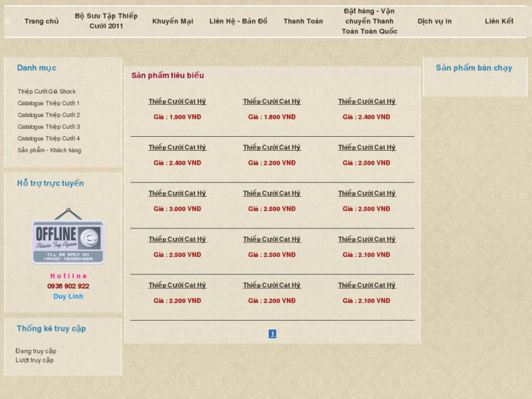This screenshot has width=532, height=399.
Task: Open Liên Hệ - Bản Đồ page
Action: (x=238, y=21)
